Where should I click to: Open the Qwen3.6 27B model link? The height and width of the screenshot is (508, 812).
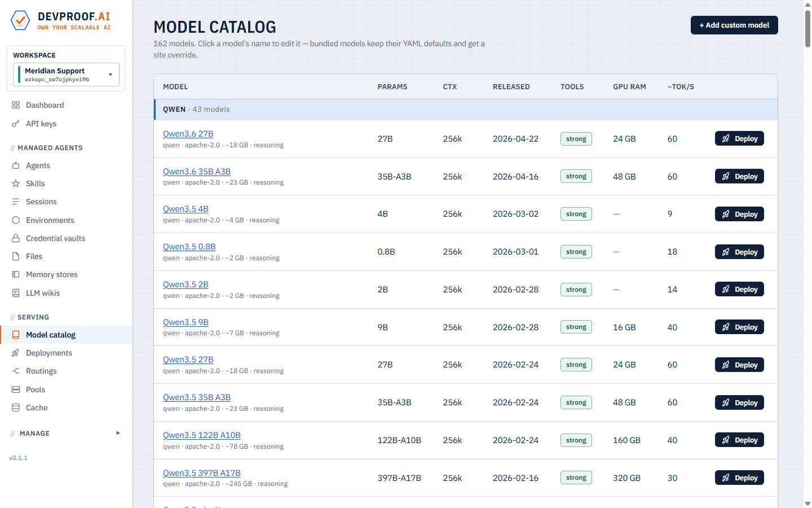click(x=188, y=134)
